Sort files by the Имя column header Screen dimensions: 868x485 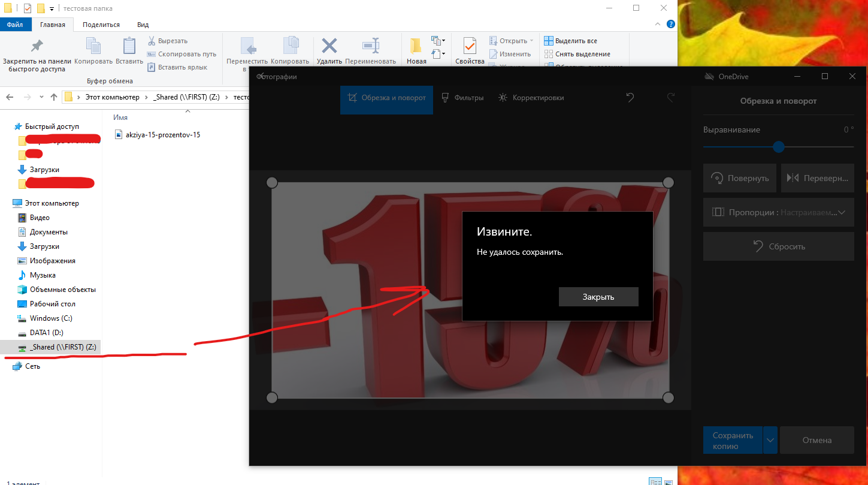point(120,118)
